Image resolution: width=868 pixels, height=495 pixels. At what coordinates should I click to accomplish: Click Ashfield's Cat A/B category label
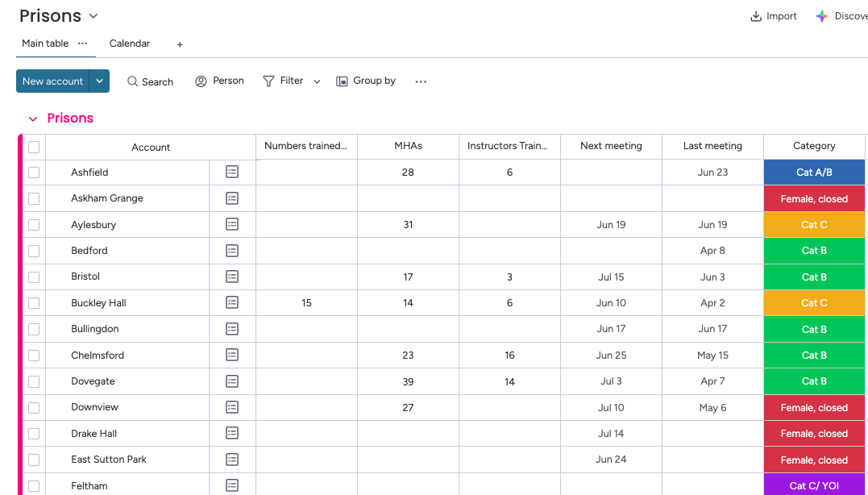[x=814, y=173]
